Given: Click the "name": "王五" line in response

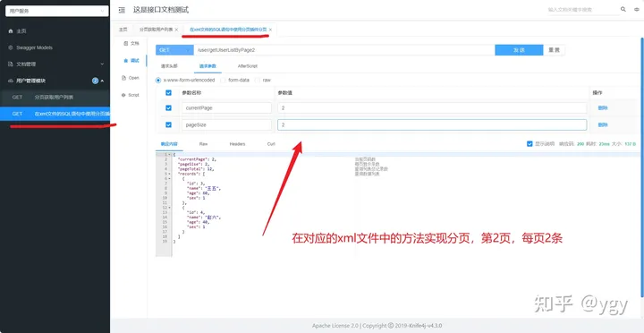Looking at the screenshot, I should point(204,188).
